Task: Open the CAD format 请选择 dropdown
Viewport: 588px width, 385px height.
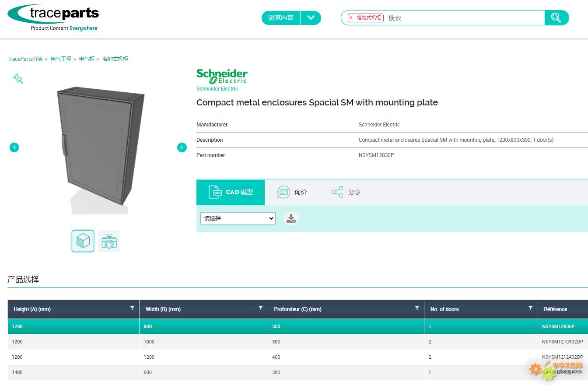Action: point(238,218)
